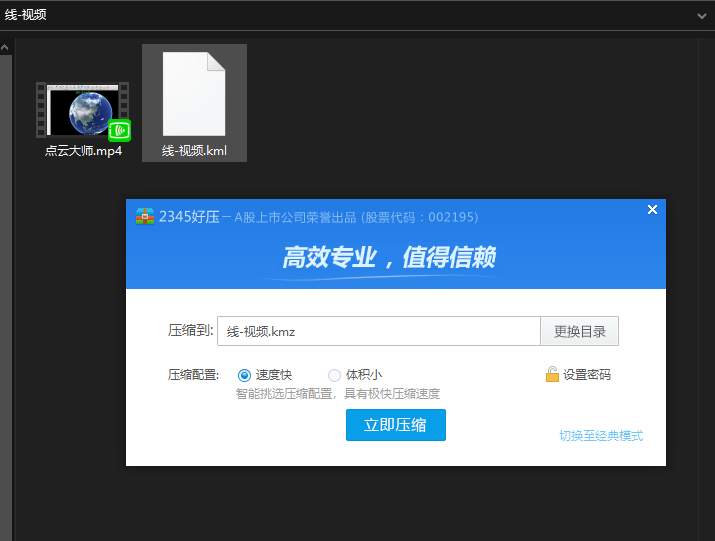Screen dimensions: 715x541
Task: Click the 压缩到 filename input field
Action: pyautogui.click(x=378, y=331)
